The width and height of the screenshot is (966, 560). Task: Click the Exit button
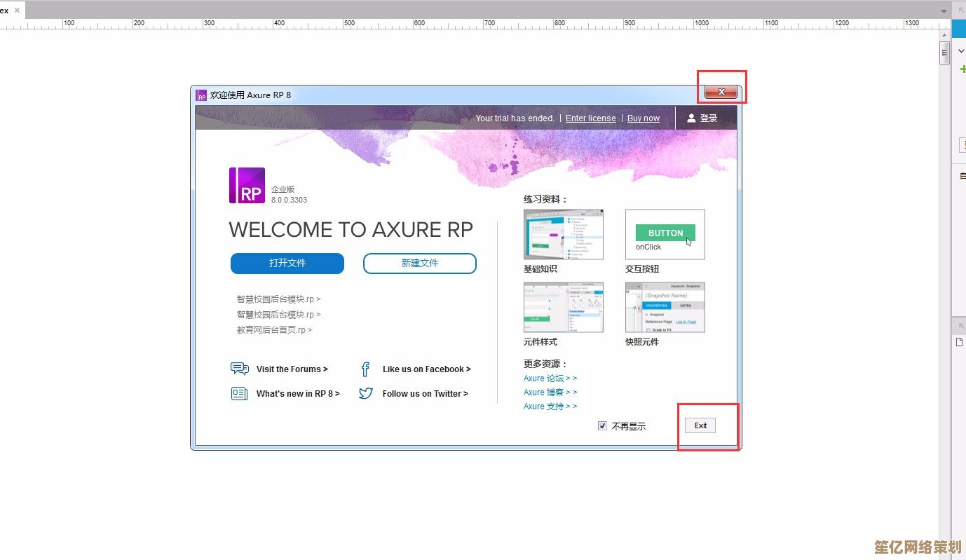point(700,425)
